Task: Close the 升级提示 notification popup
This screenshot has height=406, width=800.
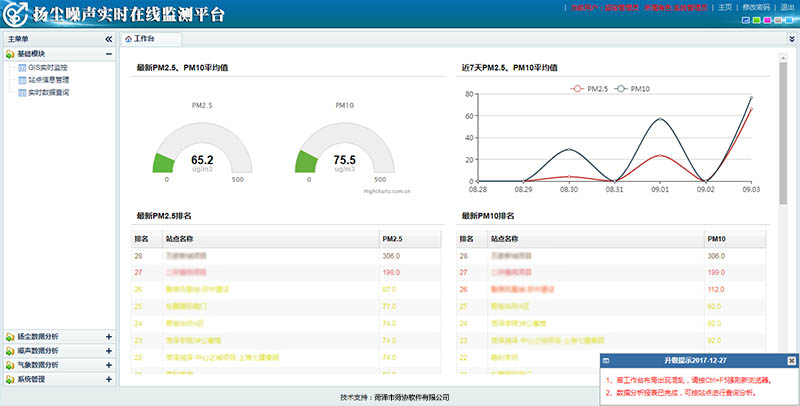Action: pyautogui.click(x=791, y=360)
